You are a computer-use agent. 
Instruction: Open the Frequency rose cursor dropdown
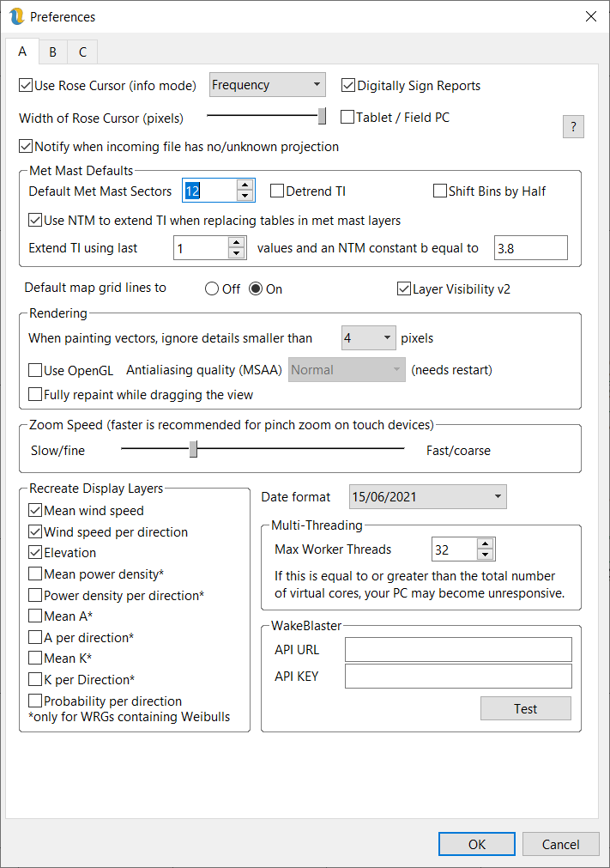coord(267,85)
